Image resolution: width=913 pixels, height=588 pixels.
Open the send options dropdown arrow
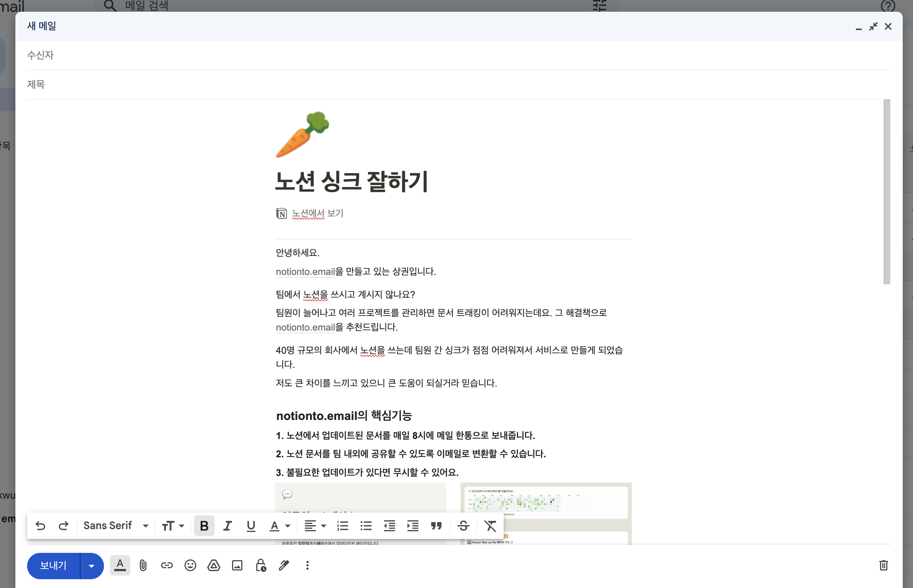pyautogui.click(x=92, y=565)
